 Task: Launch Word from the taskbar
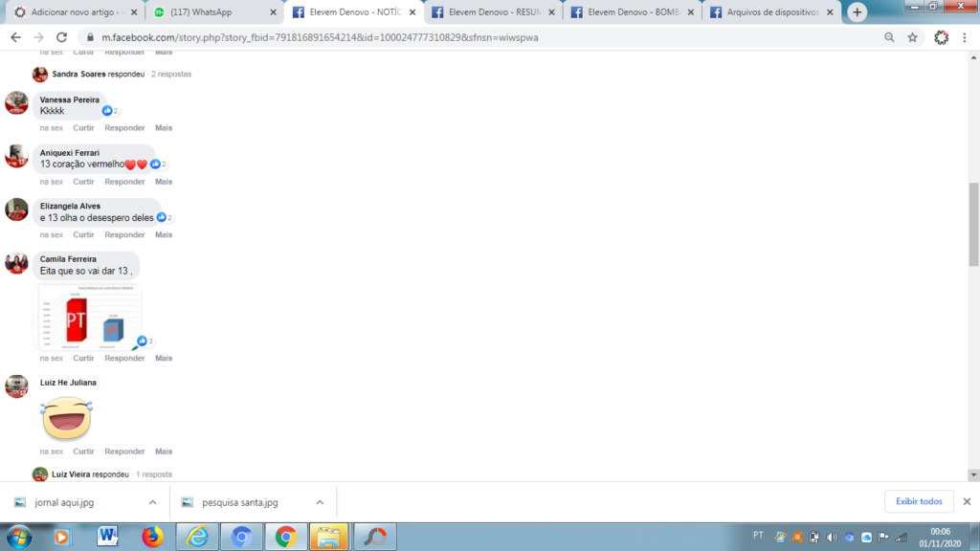pyautogui.click(x=107, y=537)
